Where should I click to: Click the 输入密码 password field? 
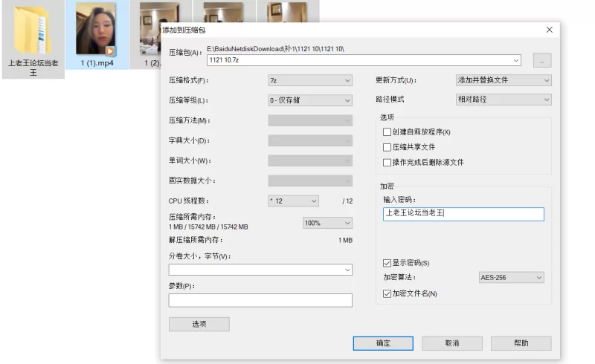coord(463,214)
